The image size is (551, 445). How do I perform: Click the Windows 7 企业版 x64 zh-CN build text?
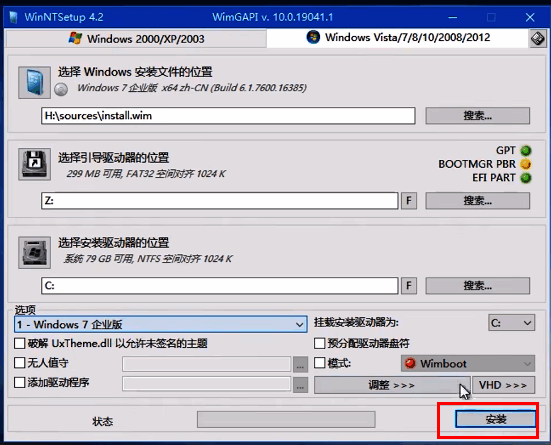point(192,88)
